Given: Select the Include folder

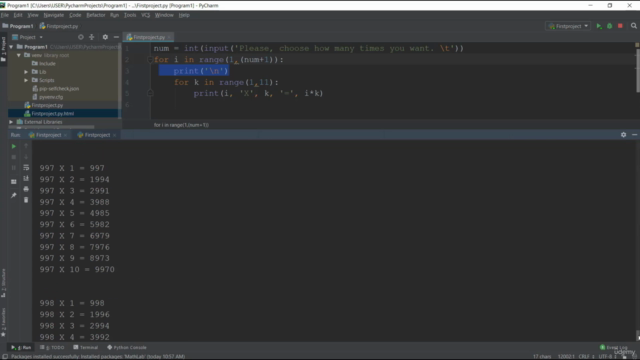Looking at the screenshot, I should tap(44, 64).
